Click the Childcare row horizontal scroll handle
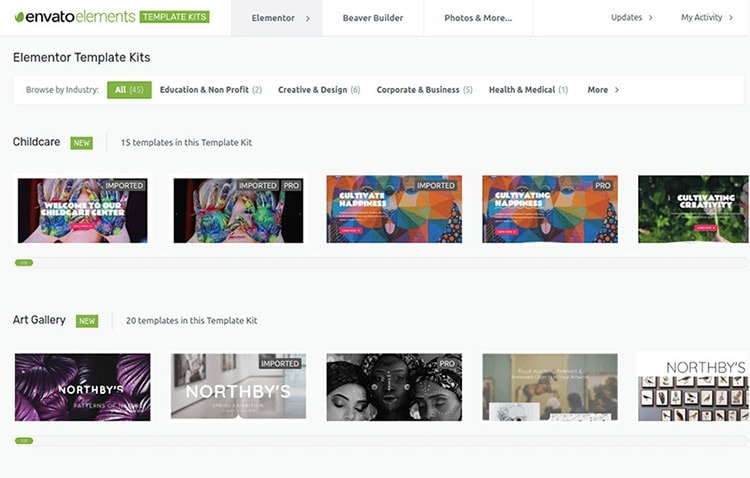The image size is (750, 478). pyautogui.click(x=24, y=263)
